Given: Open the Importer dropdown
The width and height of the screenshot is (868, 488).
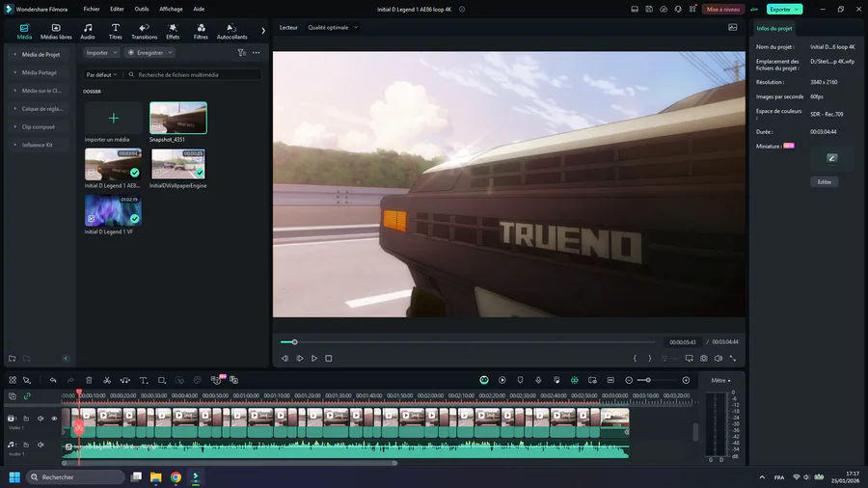Looking at the screenshot, I should point(99,53).
